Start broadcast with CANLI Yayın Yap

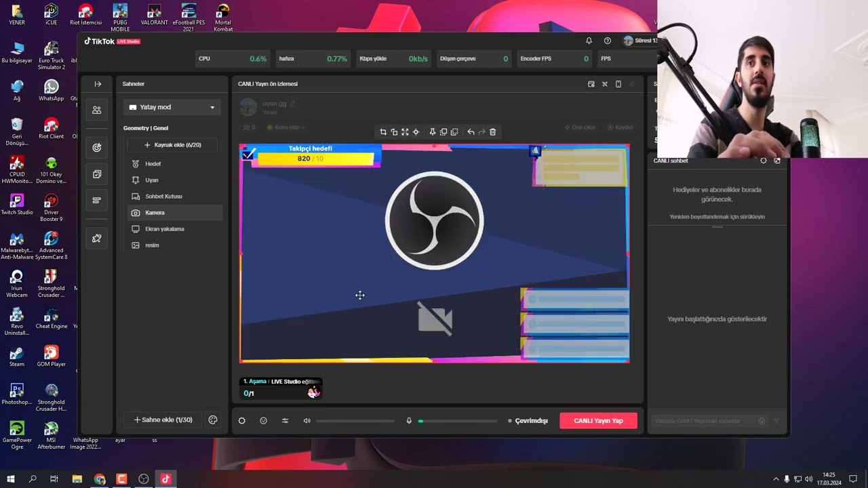598,421
